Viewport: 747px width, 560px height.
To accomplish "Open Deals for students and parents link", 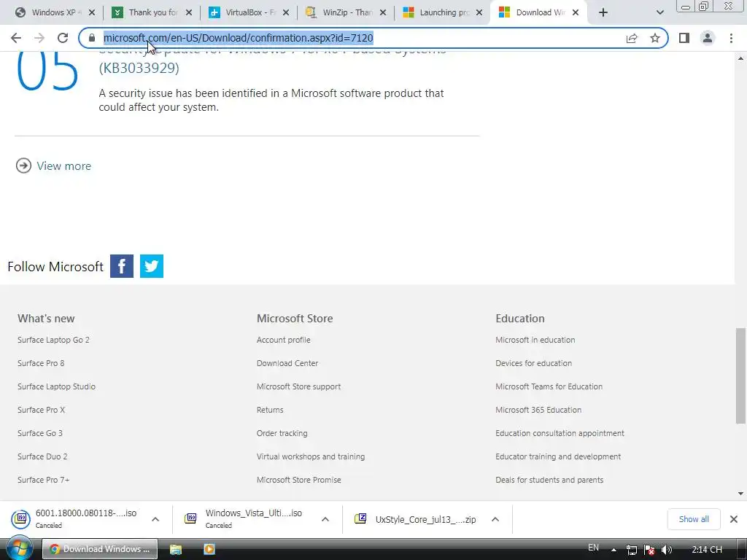I will point(549,480).
